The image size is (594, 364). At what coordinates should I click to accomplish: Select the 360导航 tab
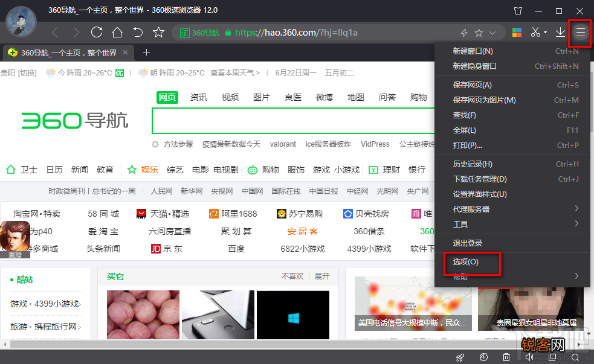68,53
